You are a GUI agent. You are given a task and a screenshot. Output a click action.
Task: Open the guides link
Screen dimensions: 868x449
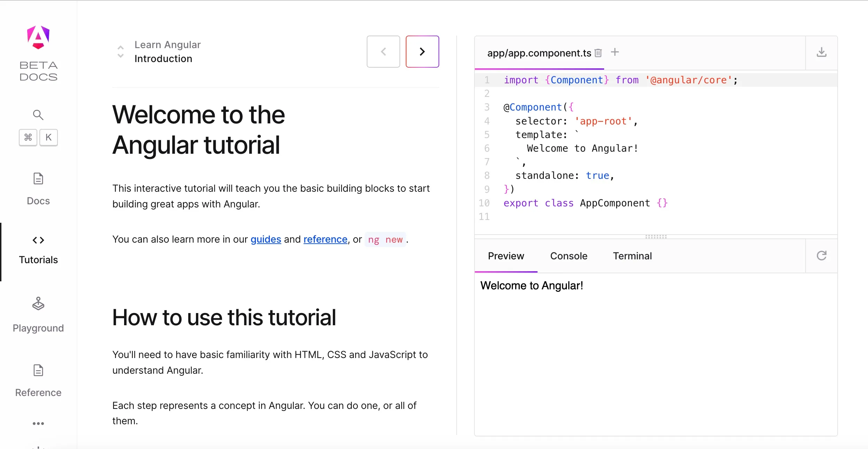266,239
